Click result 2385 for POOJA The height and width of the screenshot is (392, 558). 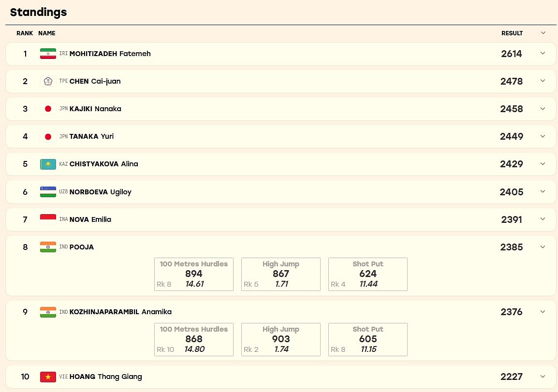pos(512,247)
